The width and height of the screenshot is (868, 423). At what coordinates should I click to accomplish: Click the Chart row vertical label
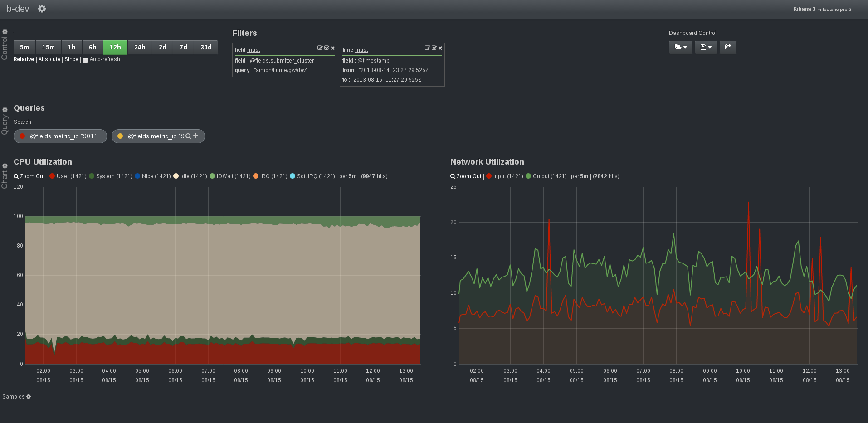pyautogui.click(x=5, y=180)
